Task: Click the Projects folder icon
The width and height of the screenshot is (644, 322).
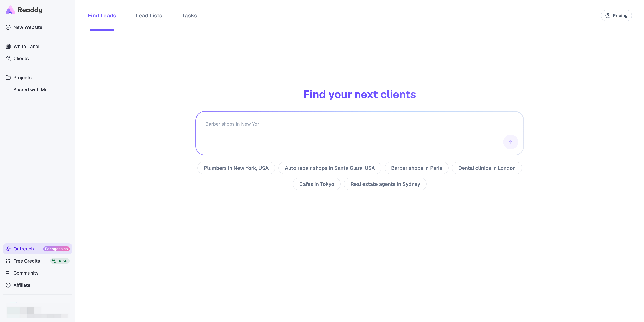Action: [8, 78]
